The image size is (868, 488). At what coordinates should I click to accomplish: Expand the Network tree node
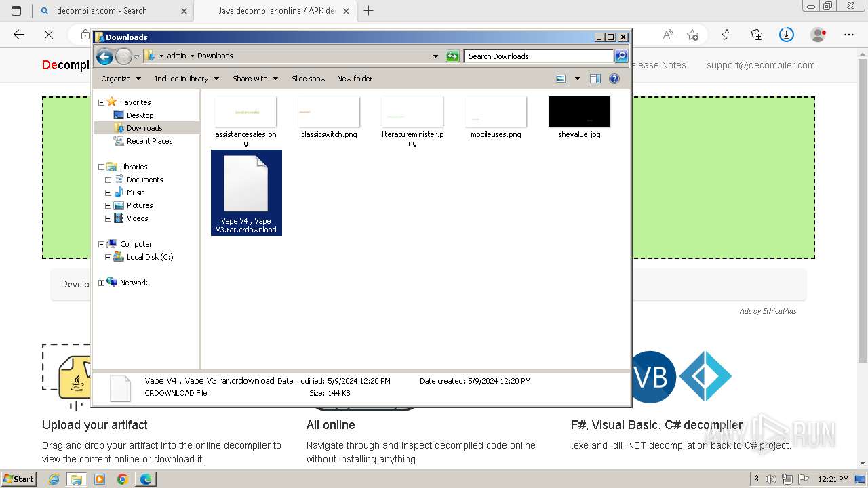point(102,283)
